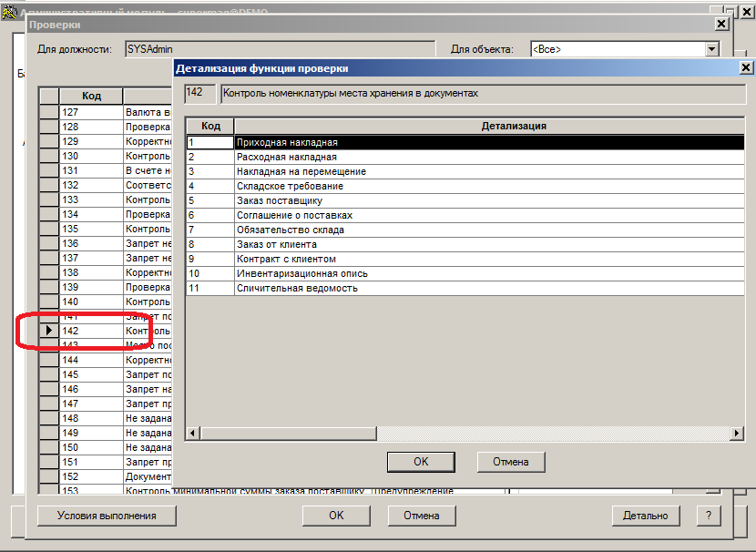Open the Для объекта dropdown arrow

point(711,48)
